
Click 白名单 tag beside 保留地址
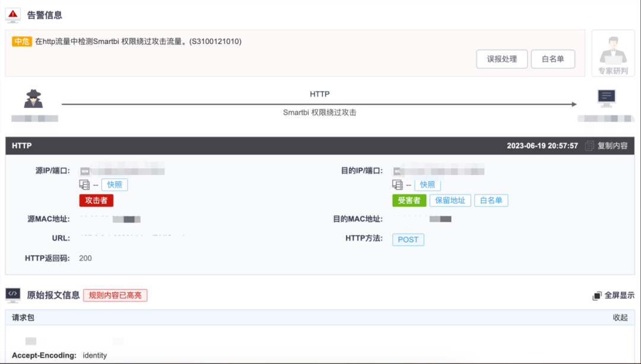(x=491, y=200)
